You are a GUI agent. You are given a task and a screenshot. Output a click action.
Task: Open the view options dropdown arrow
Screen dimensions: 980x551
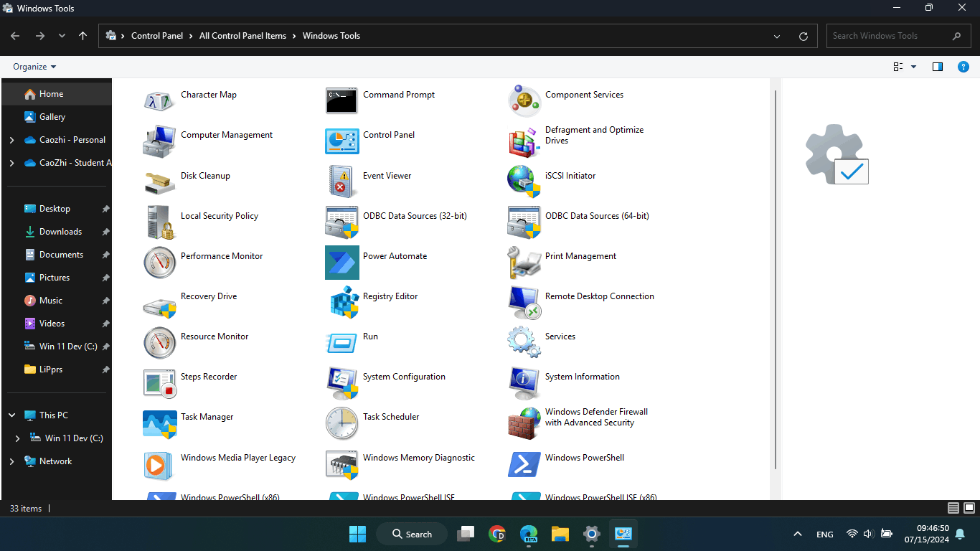(913, 67)
